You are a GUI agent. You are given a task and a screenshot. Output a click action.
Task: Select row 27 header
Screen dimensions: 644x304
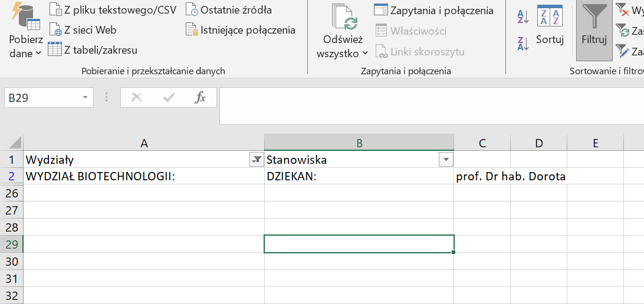click(x=12, y=210)
